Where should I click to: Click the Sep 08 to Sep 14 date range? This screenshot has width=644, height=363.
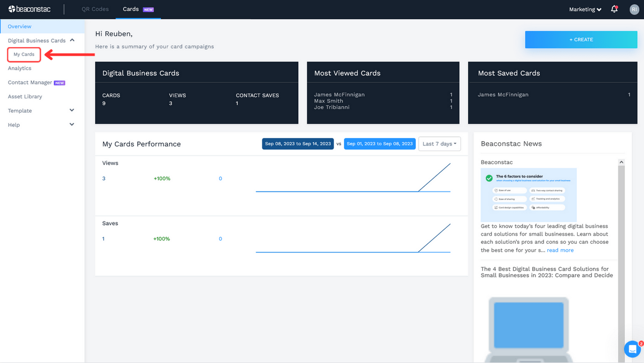298,144
